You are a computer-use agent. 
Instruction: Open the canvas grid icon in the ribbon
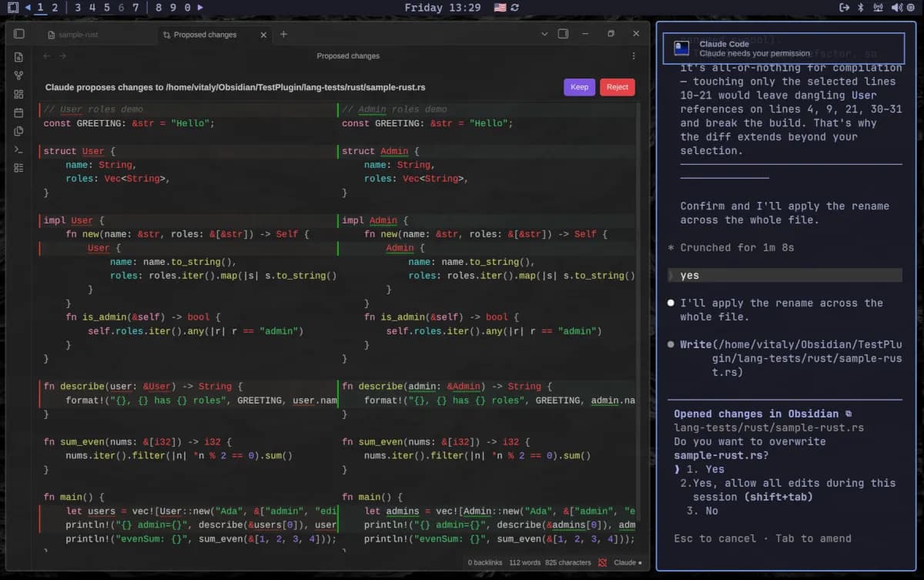[18, 94]
